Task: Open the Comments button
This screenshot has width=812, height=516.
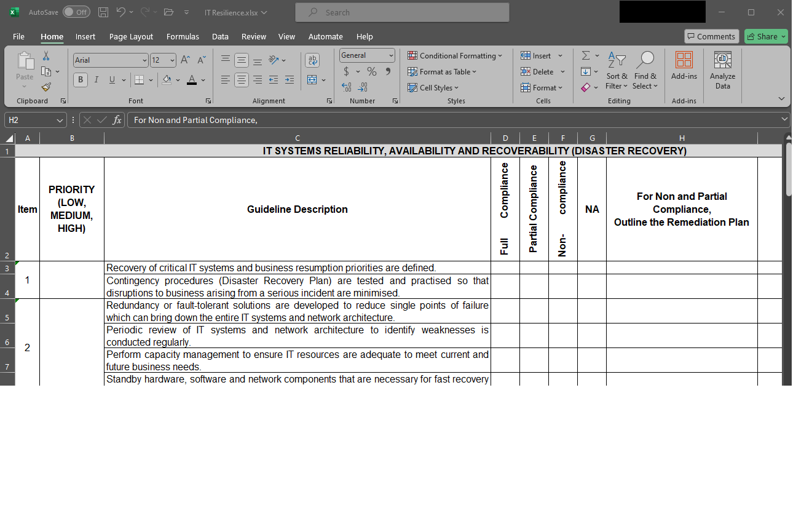Action: (711, 36)
